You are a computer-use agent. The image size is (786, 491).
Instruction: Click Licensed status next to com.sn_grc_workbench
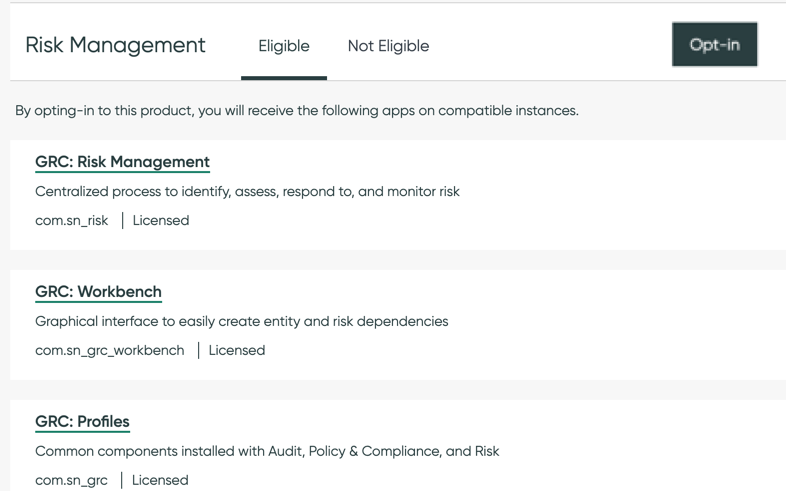click(237, 350)
